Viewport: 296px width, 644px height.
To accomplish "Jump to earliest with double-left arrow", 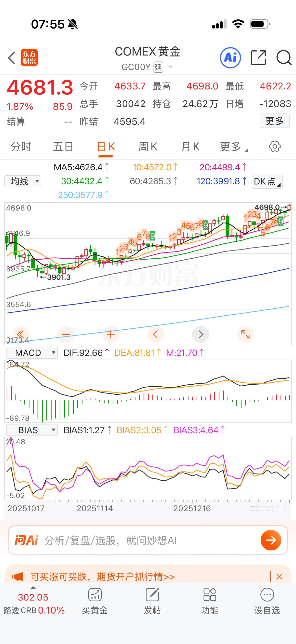I will point(21,334).
